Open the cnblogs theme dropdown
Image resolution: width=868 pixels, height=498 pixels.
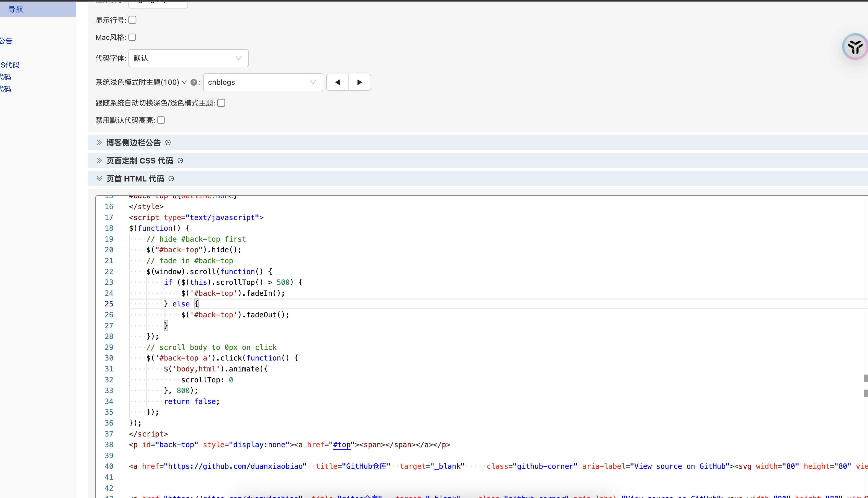click(263, 82)
